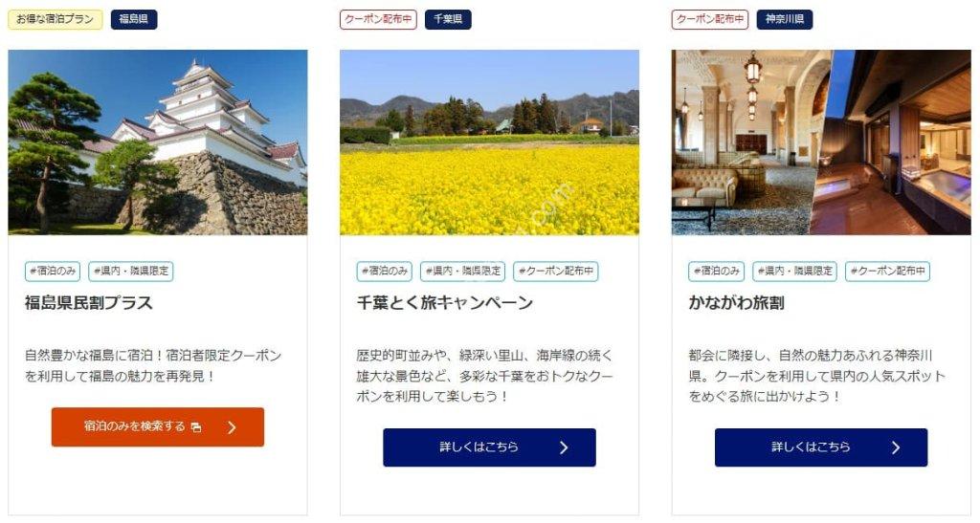The height and width of the screenshot is (523, 980).
Task: Select the 千葉県 prefecture badge
Action: coord(448,19)
